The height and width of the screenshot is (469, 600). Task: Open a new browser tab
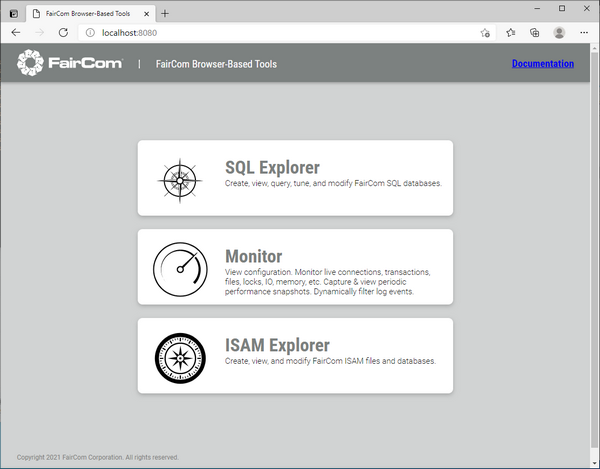pyautogui.click(x=165, y=12)
